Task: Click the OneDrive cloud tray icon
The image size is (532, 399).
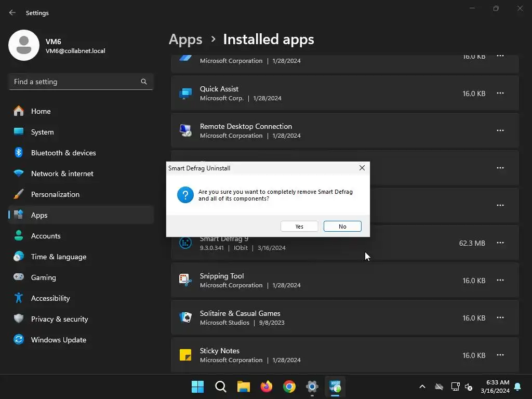Action: (439, 387)
